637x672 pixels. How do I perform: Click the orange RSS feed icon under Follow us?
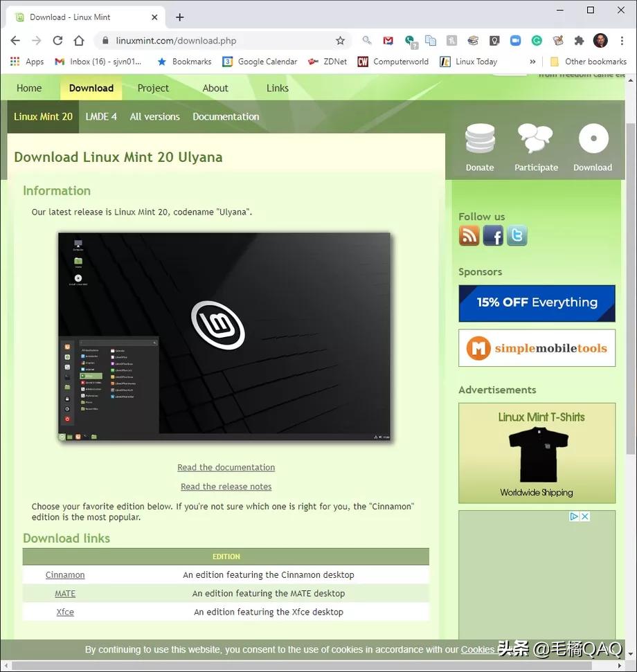(x=469, y=235)
